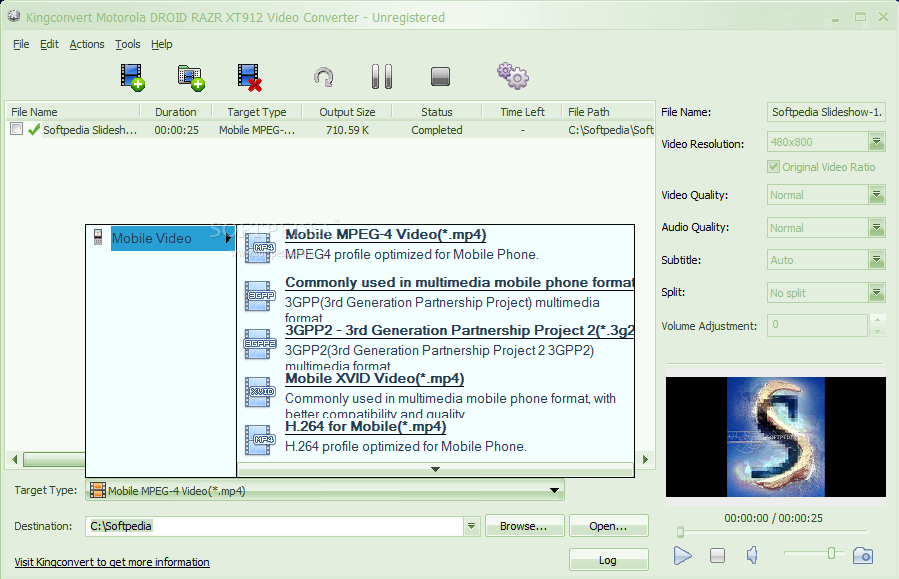899x579 pixels.
Task: Click the file list right scroll arrow
Action: (x=646, y=459)
